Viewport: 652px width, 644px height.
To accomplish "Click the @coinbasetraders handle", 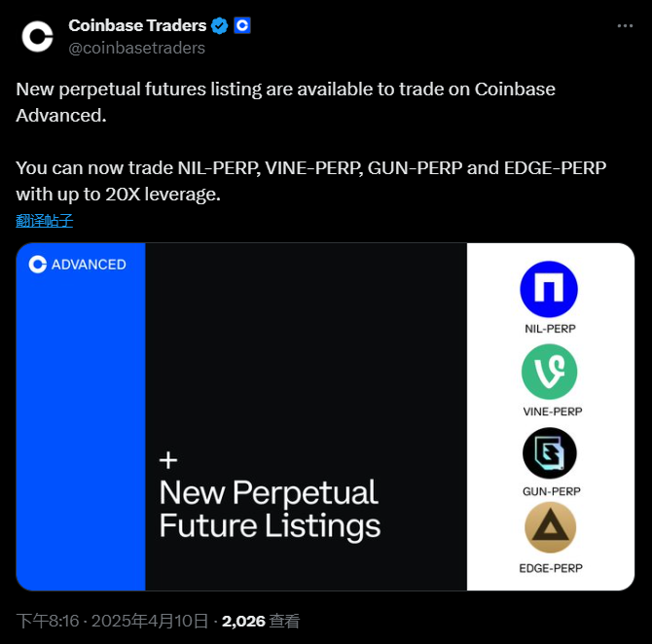I will tap(136, 48).
